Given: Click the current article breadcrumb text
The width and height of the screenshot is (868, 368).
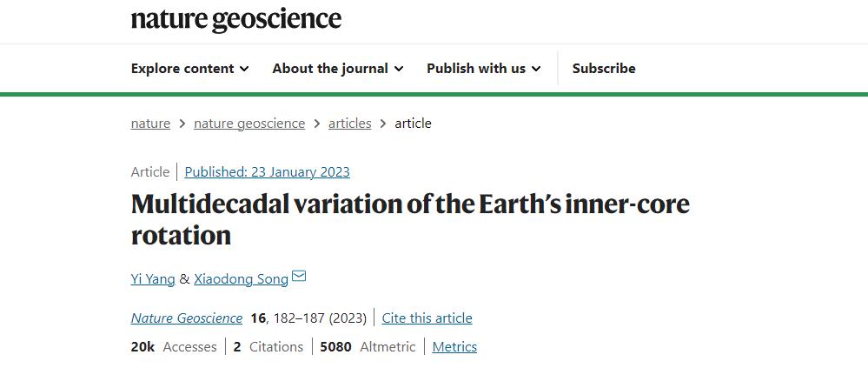Looking at the screenshot, I should click(413, 124).
